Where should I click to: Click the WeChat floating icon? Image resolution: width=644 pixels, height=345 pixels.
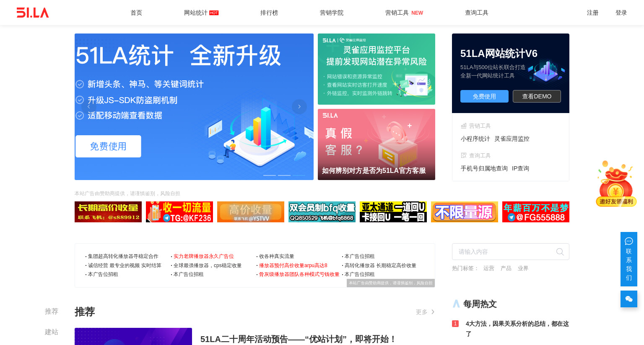[629, 299]
